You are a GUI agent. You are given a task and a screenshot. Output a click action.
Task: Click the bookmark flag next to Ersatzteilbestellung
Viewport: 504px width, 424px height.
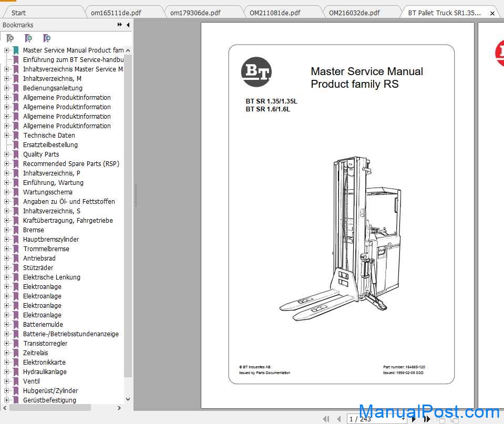tap(16, 145)
